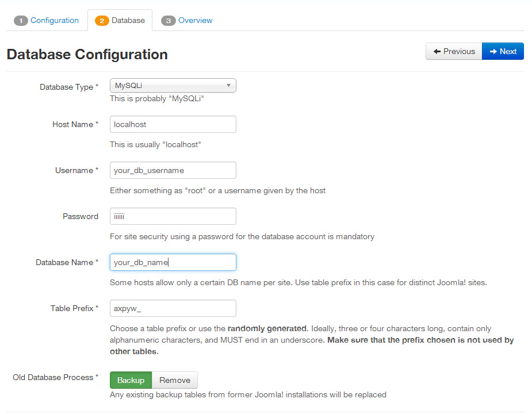The image size is (532, 418).
Task: Click hint 'Any existing backup tables' text
Action: pos(248,394)
